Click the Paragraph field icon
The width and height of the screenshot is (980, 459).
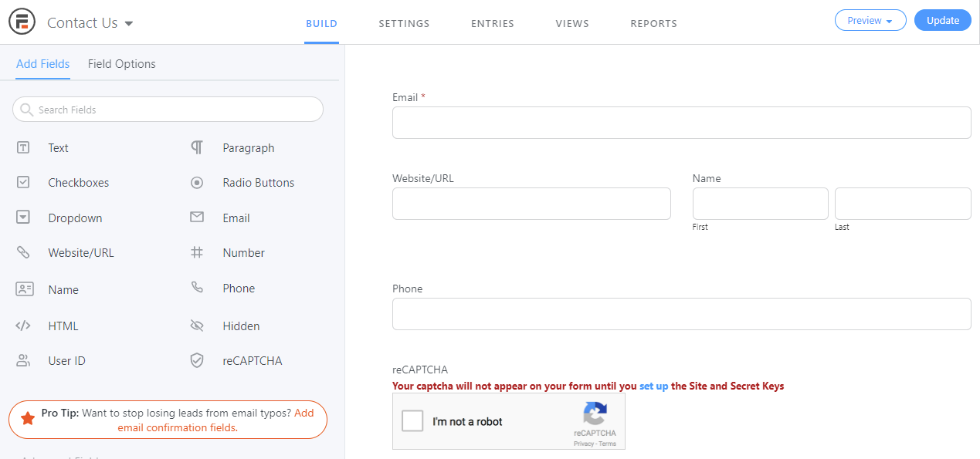[197, 147]
